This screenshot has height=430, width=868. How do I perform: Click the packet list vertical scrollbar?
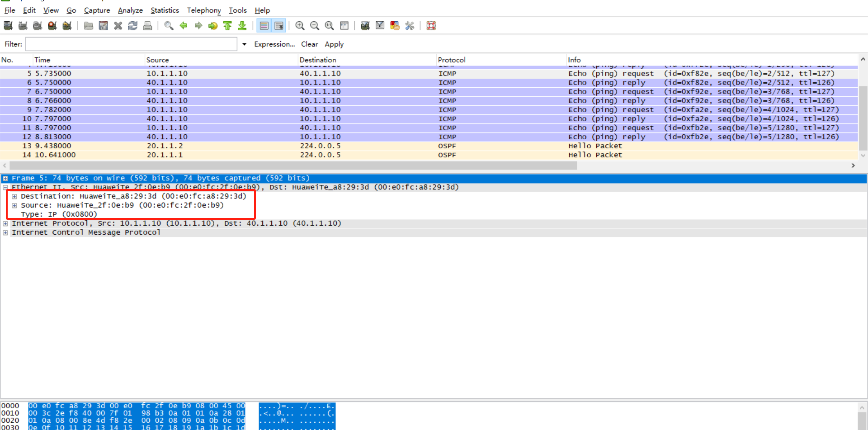tap(863, 118)
